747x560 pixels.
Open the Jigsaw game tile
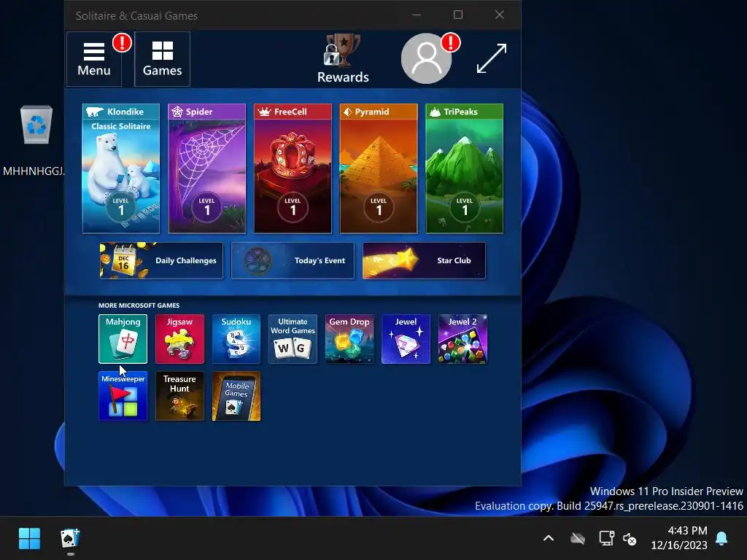tap(179, 339)
